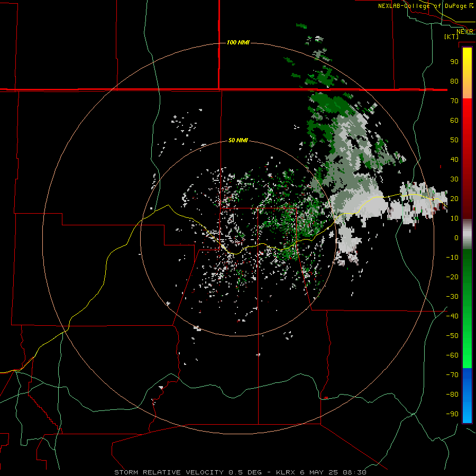Click the 0 value on color scale
This screenshot has width=476, height=476.
456,237
